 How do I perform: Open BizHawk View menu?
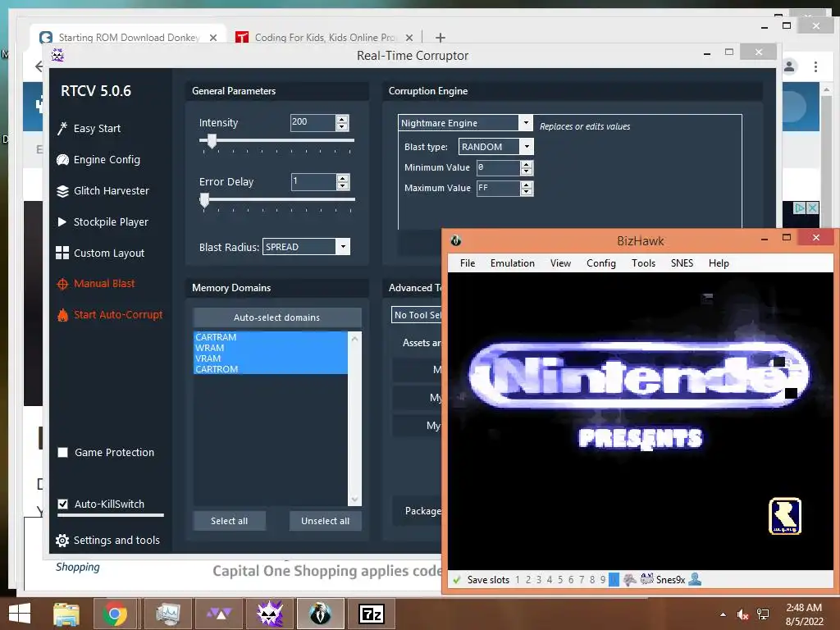click(x=560, y=263)
